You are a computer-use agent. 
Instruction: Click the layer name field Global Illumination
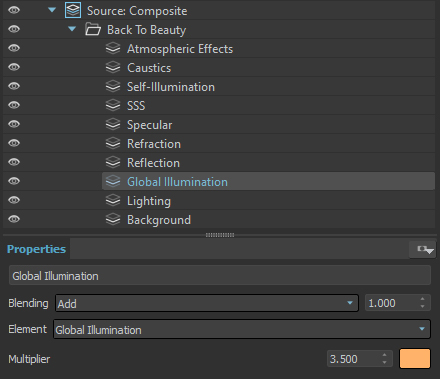tap(220, 276)
